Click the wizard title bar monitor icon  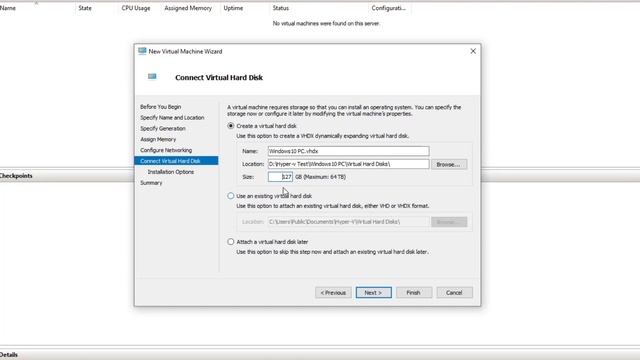(142, 51)
